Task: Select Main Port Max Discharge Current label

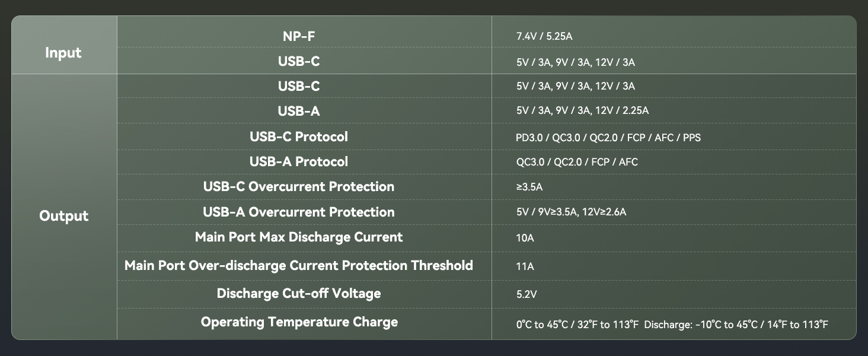Action: tap(299, 237)
